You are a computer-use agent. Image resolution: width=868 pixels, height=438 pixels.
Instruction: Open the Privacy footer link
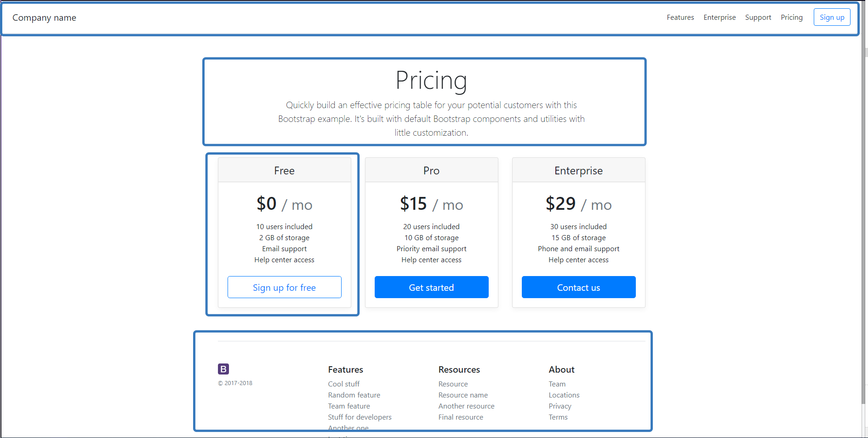pos(560,406)
